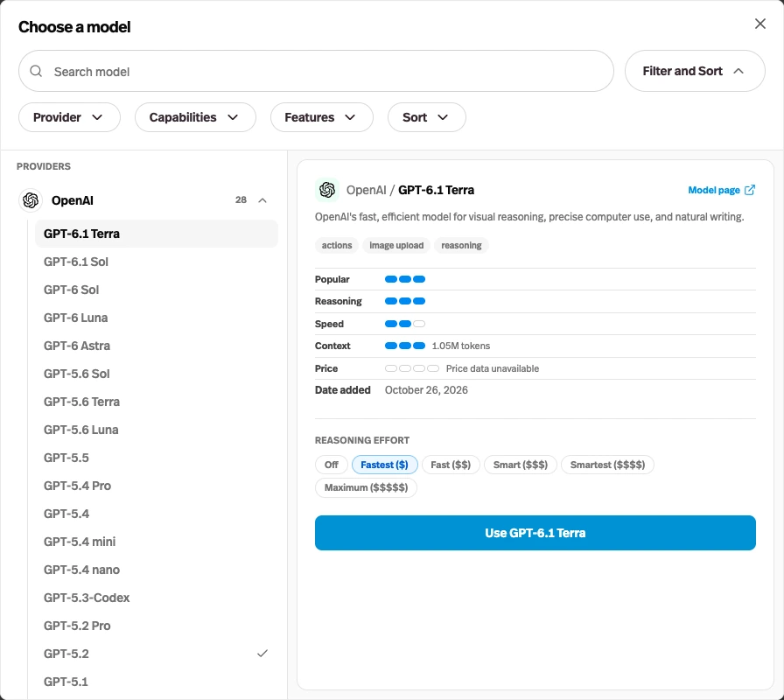This screenshot has width=784, height=700.
Task: Click the reasoning capability tag
Action: tap(461, 246)
